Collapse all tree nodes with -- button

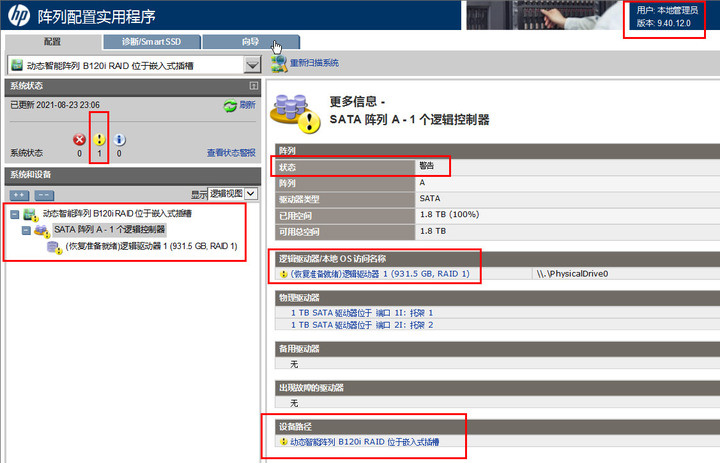(x=44, y=195)
